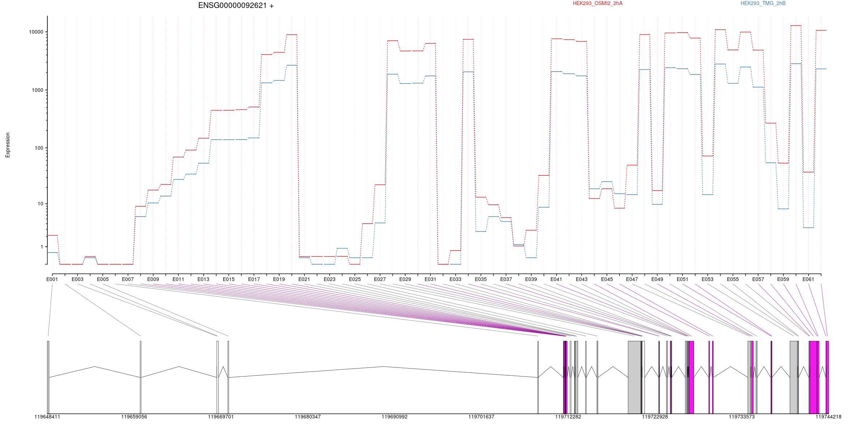Image resolution: width=868 pixels, height=434 pixels.
Task: Select exon label E059
Action: [x=783, y=280]
